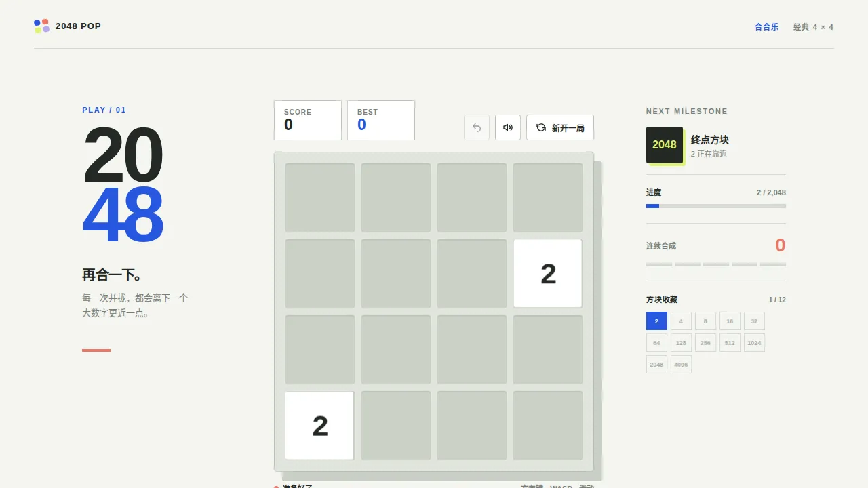
Task: Click the undo arrow button
Action: (477, 127)
